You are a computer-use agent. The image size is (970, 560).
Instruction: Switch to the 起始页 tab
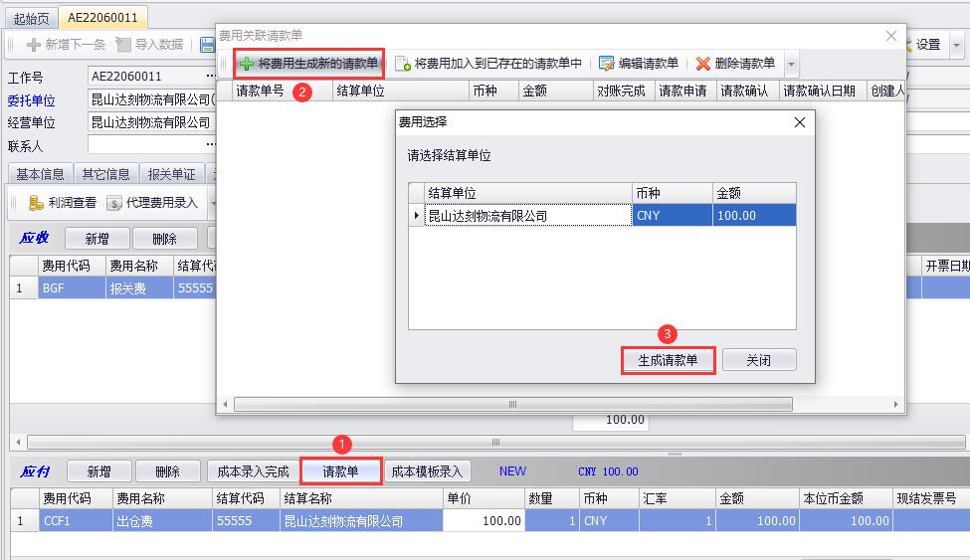pyautogui.click(x=31, y=18)
